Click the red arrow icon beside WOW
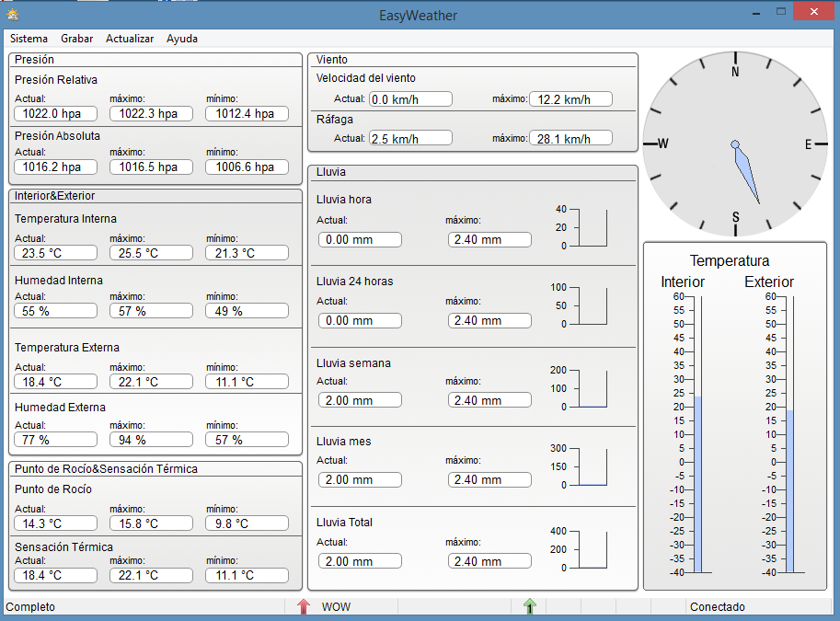The height and width of the screenshot is (621, 840). pyautogui.click(x=304, y=606)
